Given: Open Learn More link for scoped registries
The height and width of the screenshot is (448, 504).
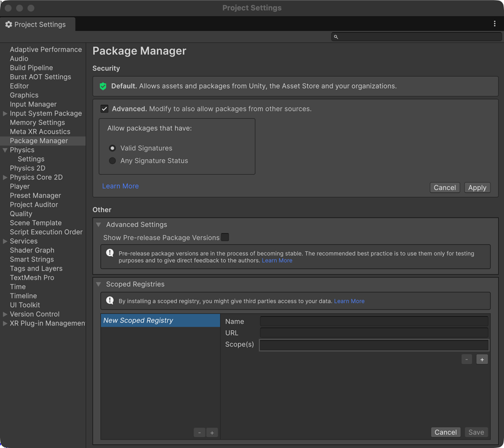Looking at the screenshot, I should 349,301.
